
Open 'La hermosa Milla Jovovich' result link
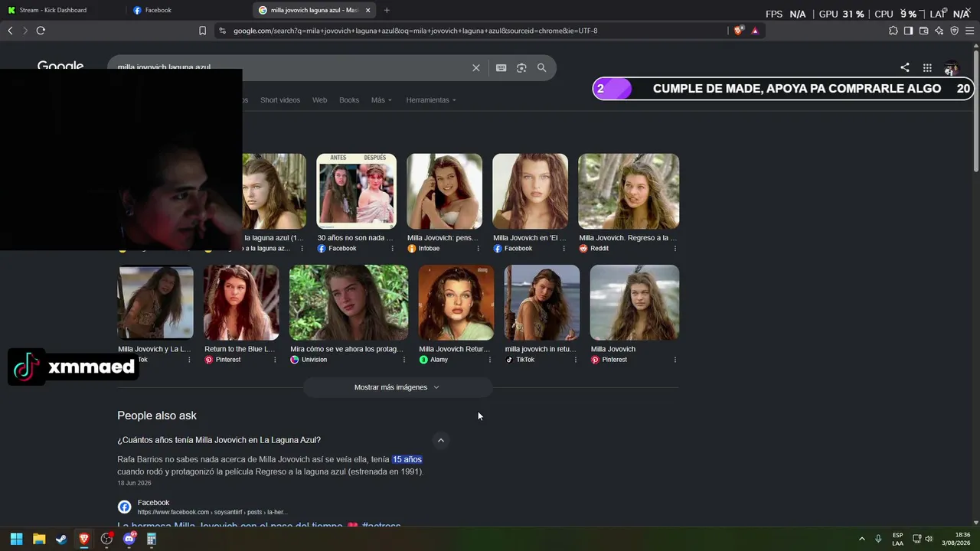(259, 527)
